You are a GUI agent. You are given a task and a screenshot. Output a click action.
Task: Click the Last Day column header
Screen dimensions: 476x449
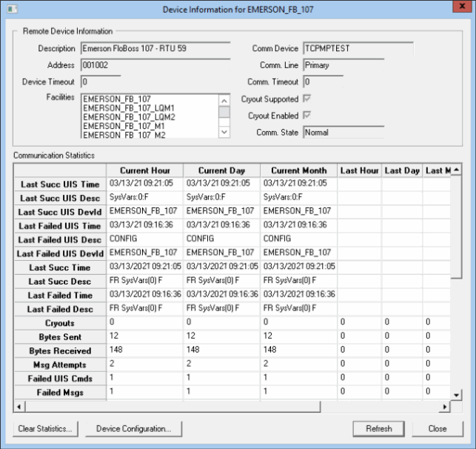pos(402,170)
